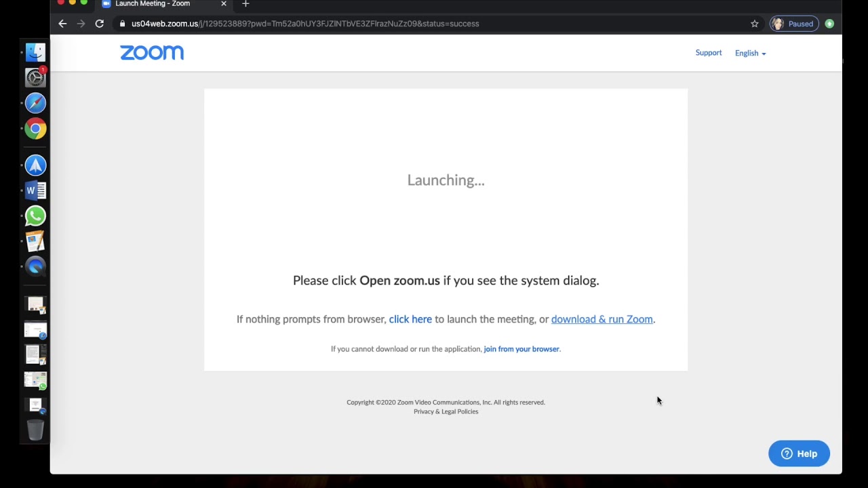Screen dimensions: 868x488
Task: Open QuickTime Player from the Dock
Action: point(35,266)
